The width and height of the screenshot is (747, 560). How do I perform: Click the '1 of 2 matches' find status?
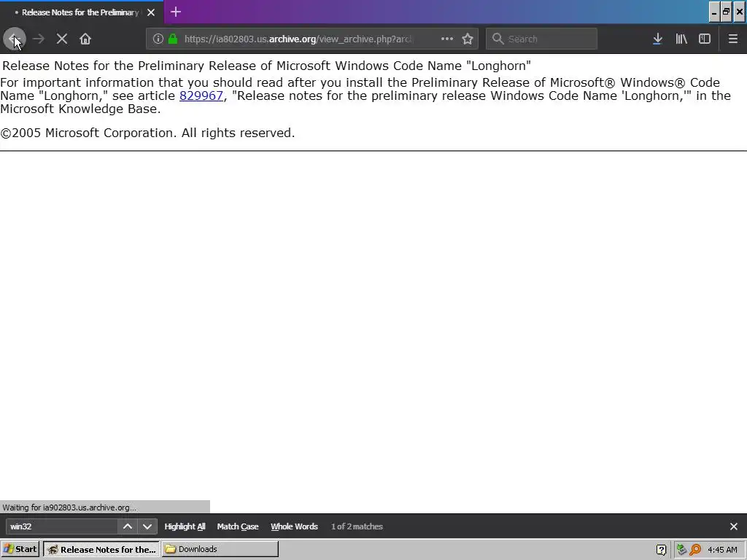pyautogui.click(x=357, y=526)
